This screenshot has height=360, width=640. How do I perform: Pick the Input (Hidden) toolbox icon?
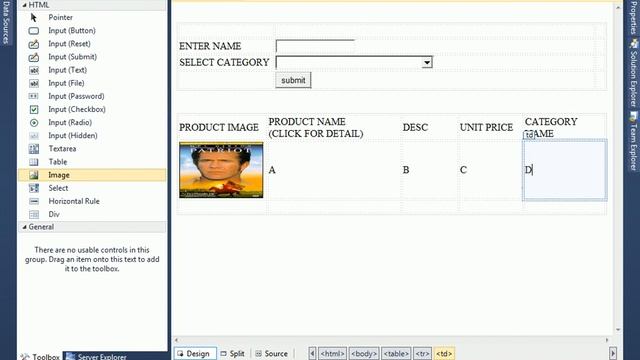pyautogui.click(x=34, y=136)
